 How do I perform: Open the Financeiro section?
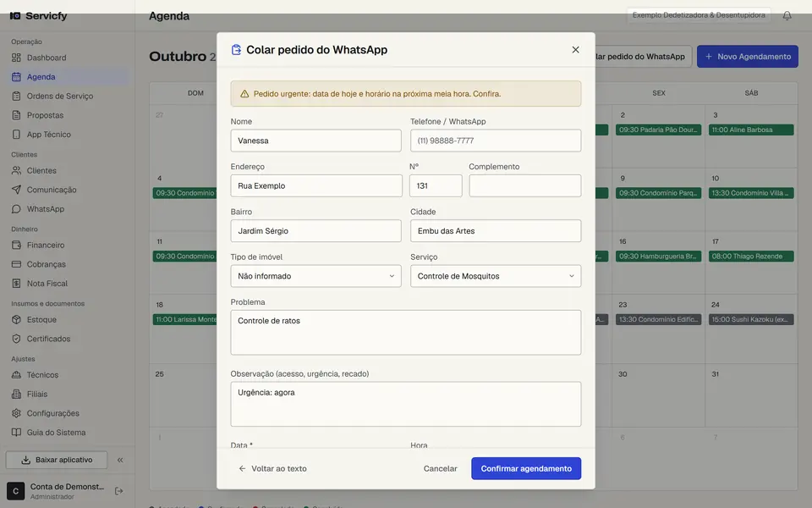coord(69,246)
